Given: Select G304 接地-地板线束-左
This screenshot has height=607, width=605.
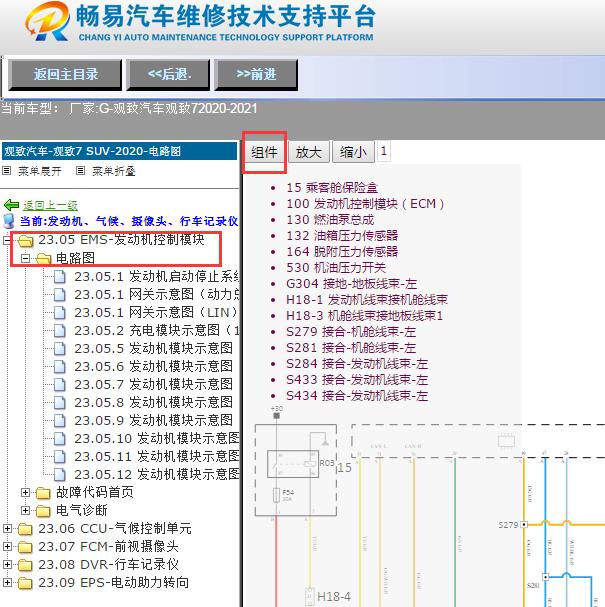Looking at the screenshot, I should pos(351,284).
